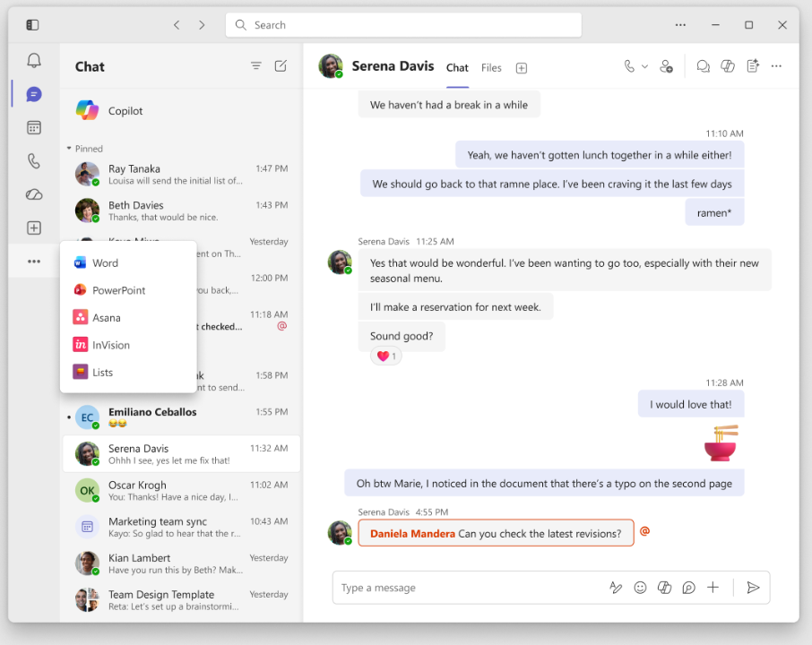
Task: Expand the call options dropdown arrow
Action: [644, 67]
